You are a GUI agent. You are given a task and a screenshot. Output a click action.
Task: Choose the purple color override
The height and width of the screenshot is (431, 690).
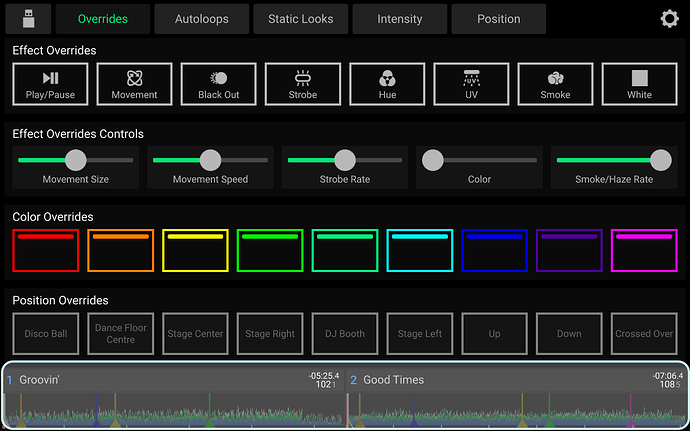[x=569, y=250]
